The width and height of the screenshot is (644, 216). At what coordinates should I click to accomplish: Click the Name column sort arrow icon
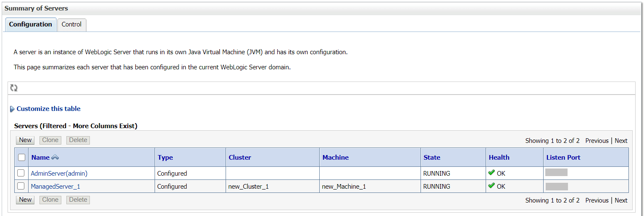55,158
